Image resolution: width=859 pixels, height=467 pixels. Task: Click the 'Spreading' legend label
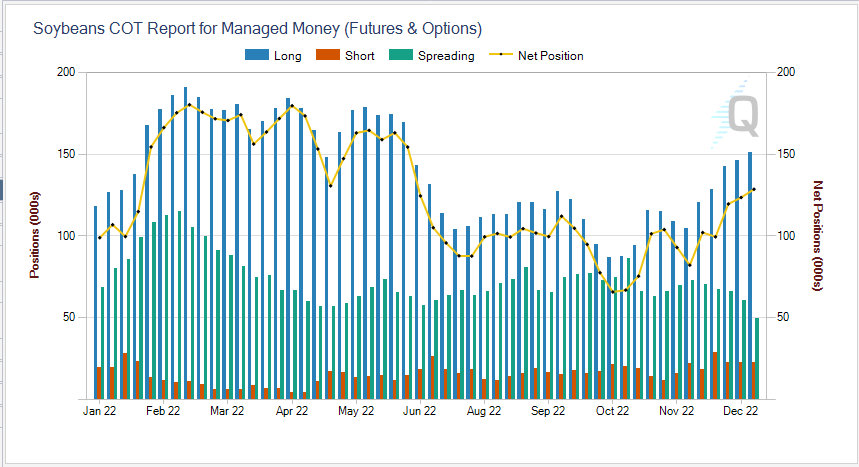click(x=446, y=56)
